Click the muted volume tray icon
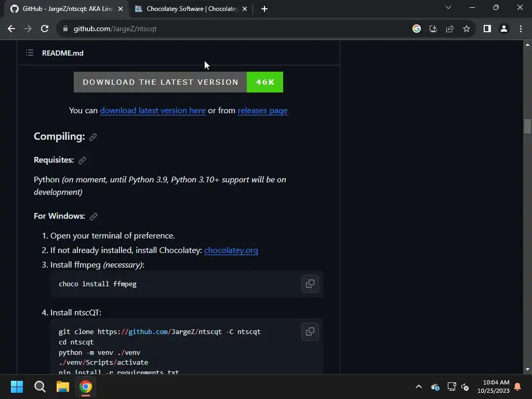532x399 pixels. coord(465,387)
